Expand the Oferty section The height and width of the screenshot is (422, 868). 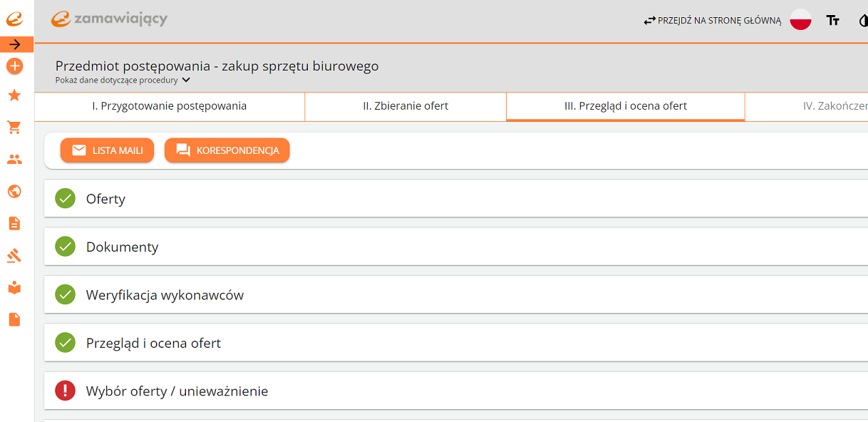pyautogui.click(x=456, y=199)
